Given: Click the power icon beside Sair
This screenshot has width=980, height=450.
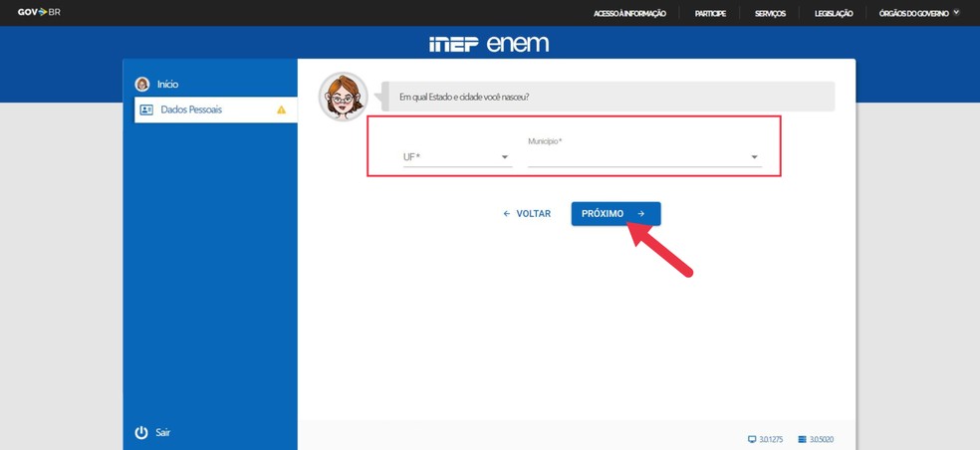Looking at the screenshot, I should click(x=141, y=432).
